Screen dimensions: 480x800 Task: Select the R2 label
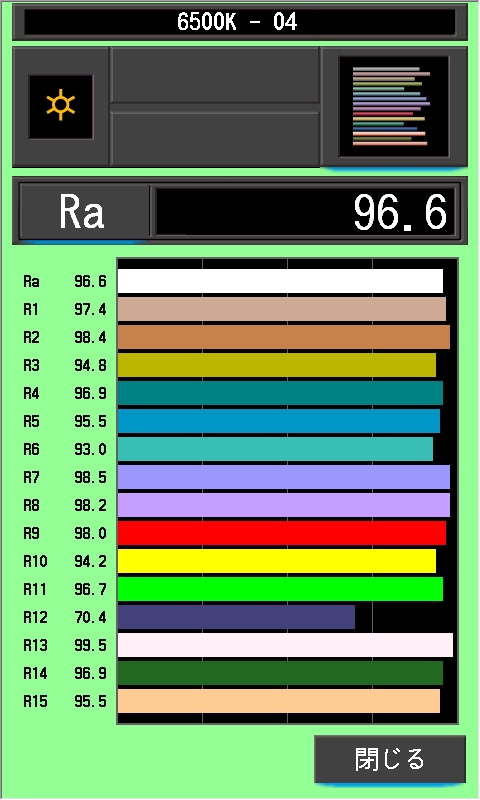tap(31, 338)
